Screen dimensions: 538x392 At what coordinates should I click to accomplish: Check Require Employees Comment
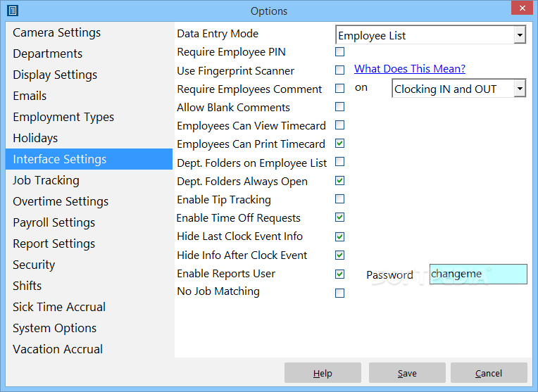pos(339,89)
